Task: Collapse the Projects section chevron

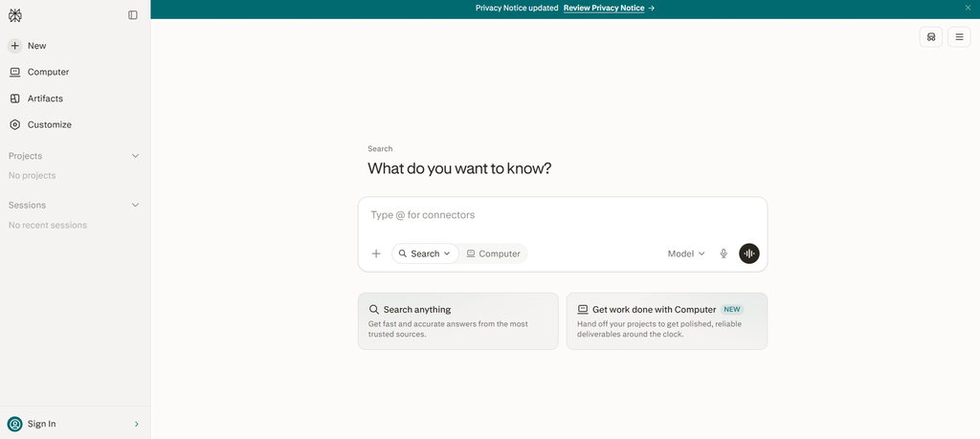Action: pos(135,156)
